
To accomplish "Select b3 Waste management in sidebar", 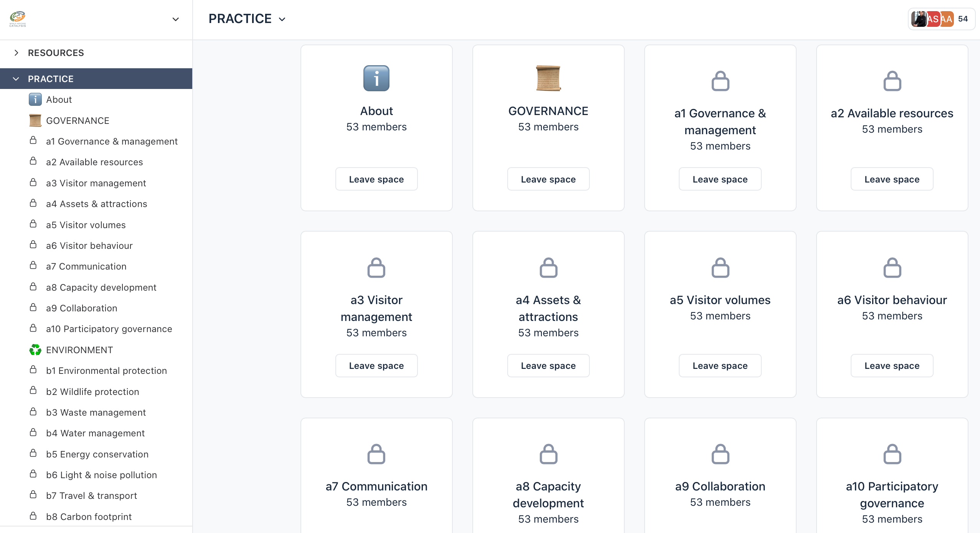I will (96, 413).
